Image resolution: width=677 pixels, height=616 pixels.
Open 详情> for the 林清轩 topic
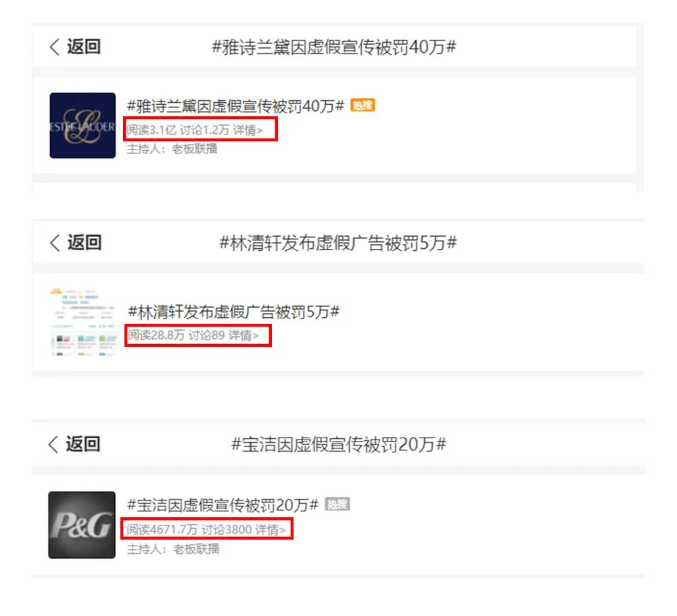pyautogui.click(x=243, y=335)
